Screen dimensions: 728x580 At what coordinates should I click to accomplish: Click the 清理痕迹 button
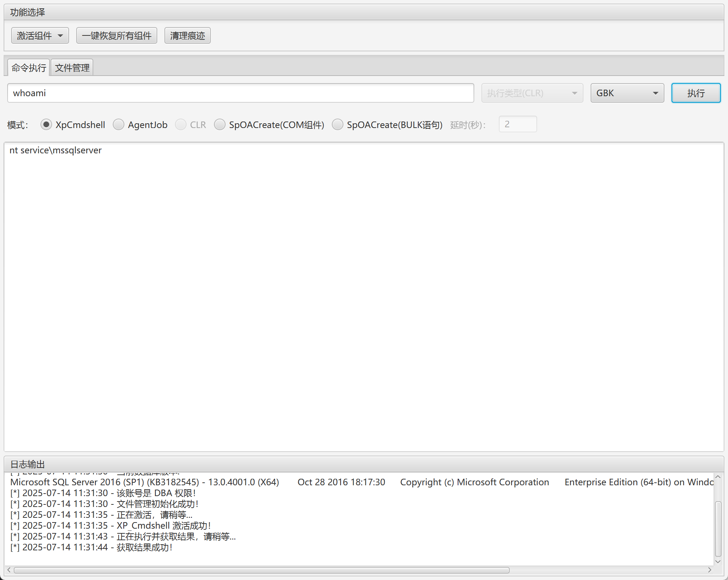click(187, 35)
